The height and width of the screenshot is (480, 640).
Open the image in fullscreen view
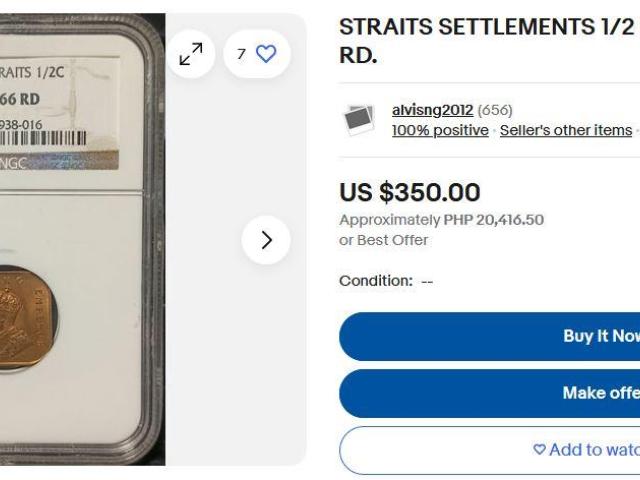(190, 54)
